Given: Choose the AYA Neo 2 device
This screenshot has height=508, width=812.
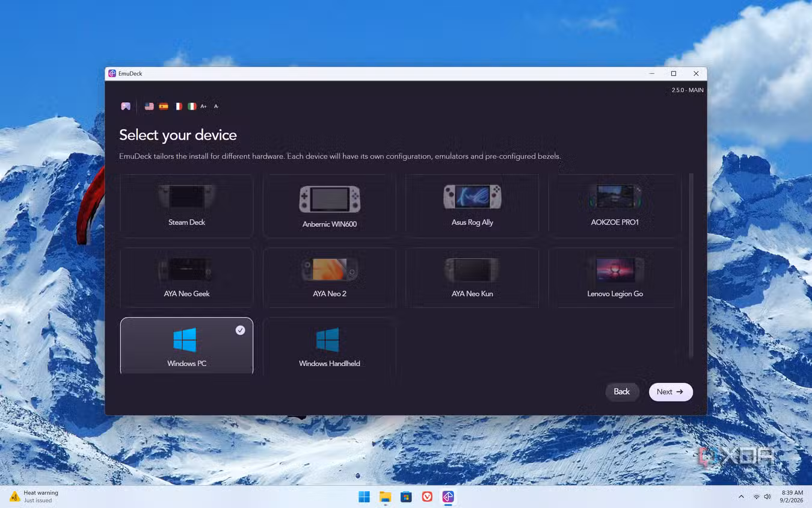Looking at the screenshot, I should [x=330, y=278].
